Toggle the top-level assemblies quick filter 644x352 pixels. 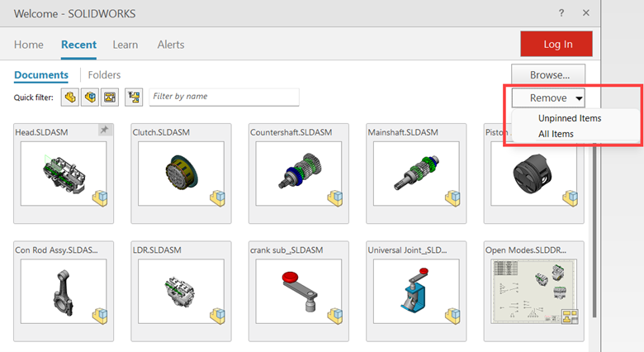click(x=134, y=98)
